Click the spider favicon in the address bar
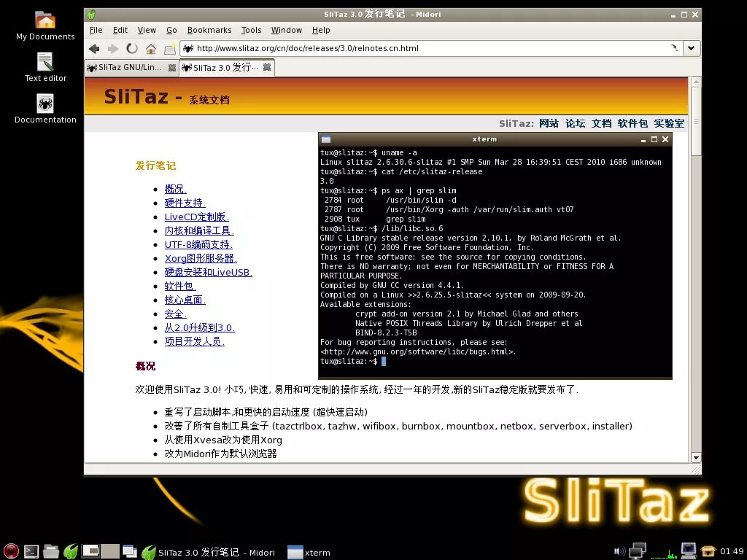This screenshot has width=747, height=560. [188, 48]
